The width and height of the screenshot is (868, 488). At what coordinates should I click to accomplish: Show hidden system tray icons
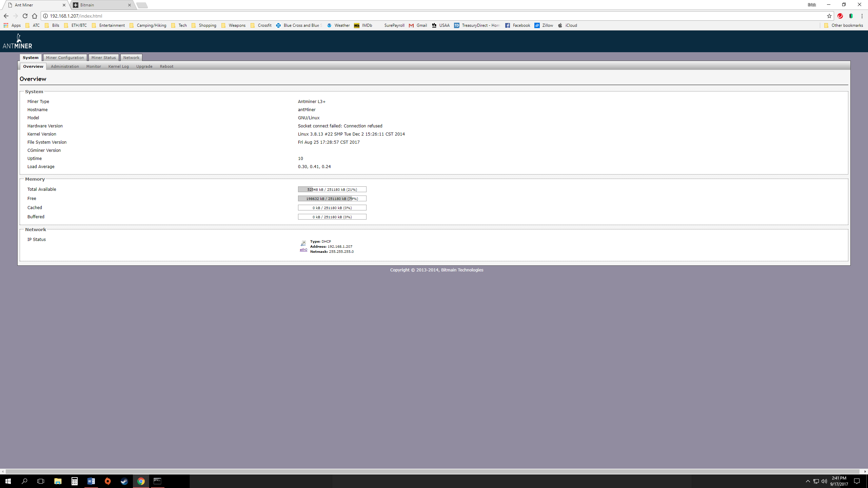point(808,481)
